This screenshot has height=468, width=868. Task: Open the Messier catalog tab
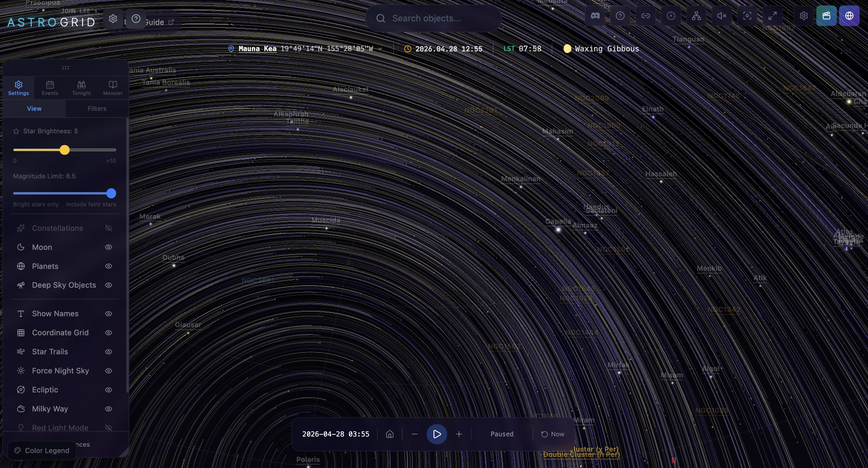point(112,88)
